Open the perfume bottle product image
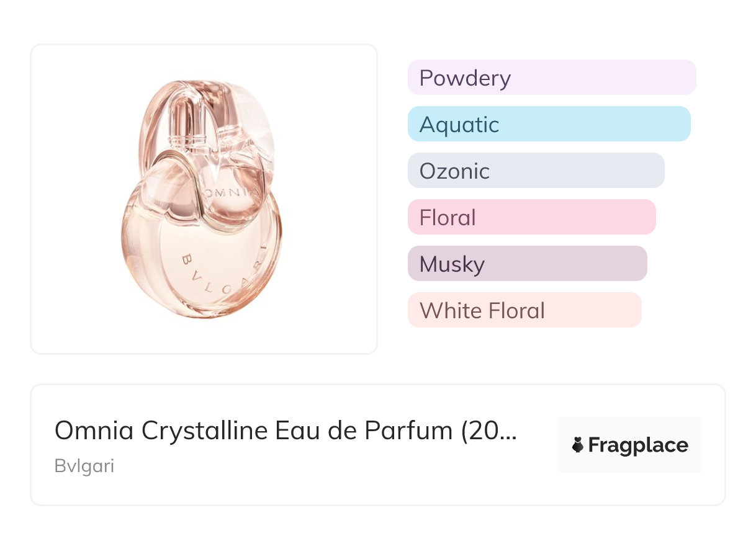 (204, 199)
